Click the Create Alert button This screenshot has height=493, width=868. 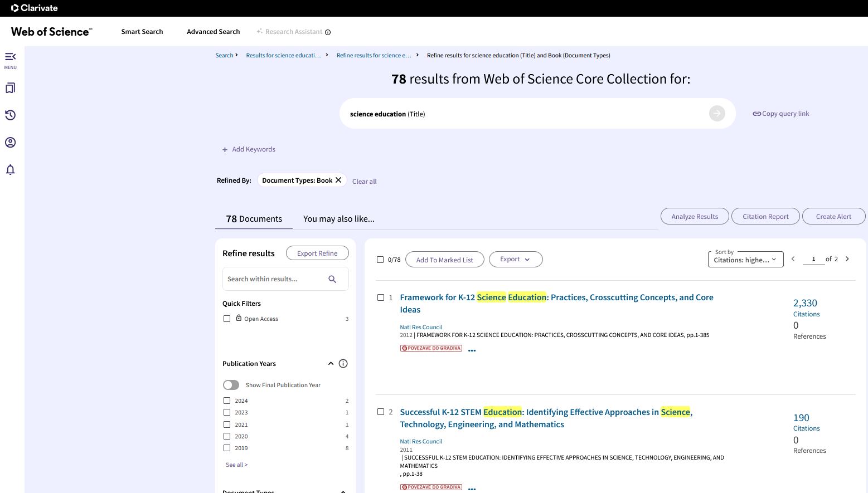pyautogui.click(x=833, y=217)
